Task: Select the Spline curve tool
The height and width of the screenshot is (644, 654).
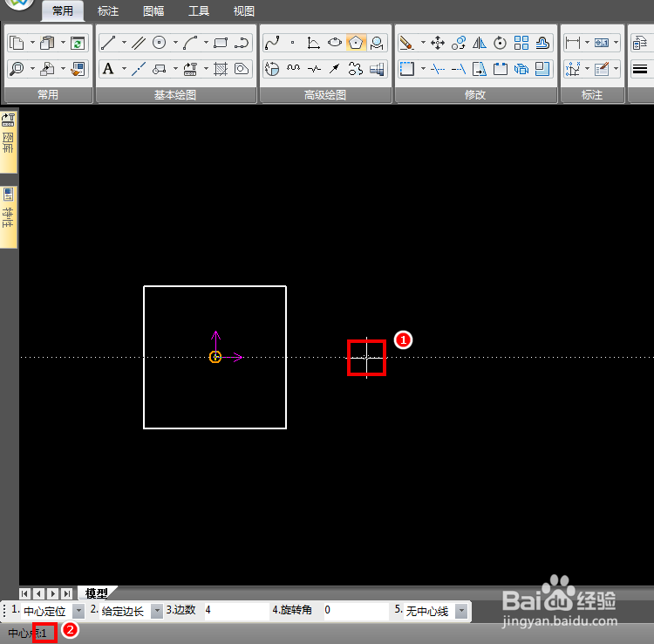Action: (x=272, y=43)
